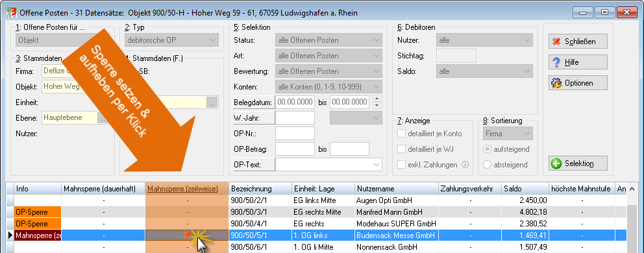Click OP-Sperre info for 900/50/4/1

point(38,224)
